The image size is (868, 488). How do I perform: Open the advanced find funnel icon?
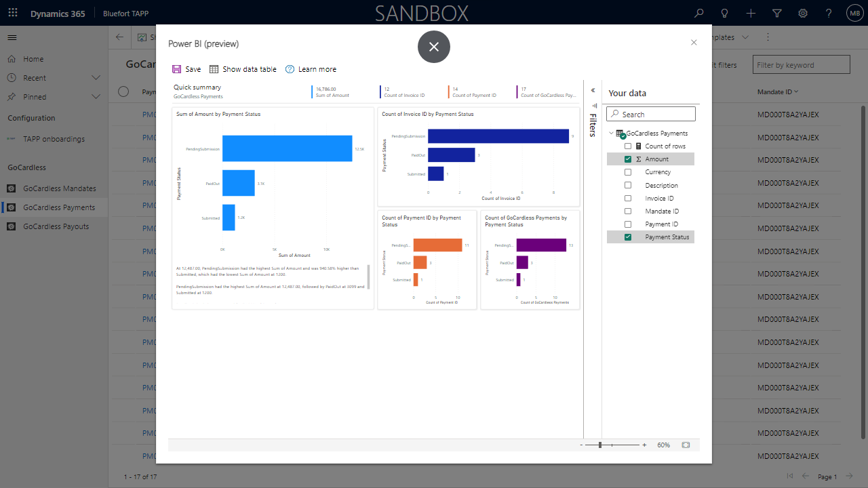(777, 13)
